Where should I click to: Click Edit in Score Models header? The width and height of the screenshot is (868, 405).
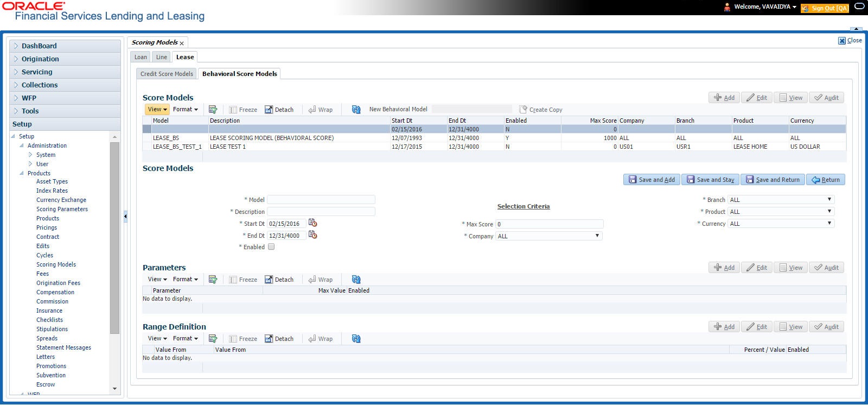click(757, 98)
